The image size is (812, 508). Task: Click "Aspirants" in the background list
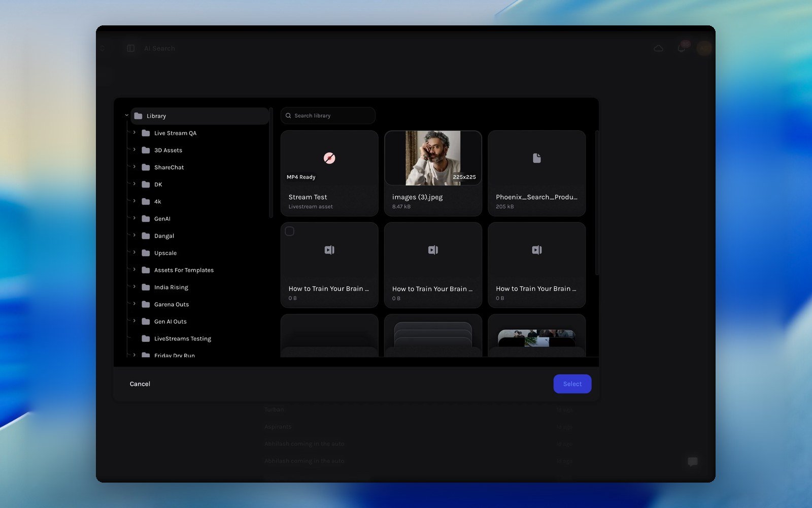278,427
